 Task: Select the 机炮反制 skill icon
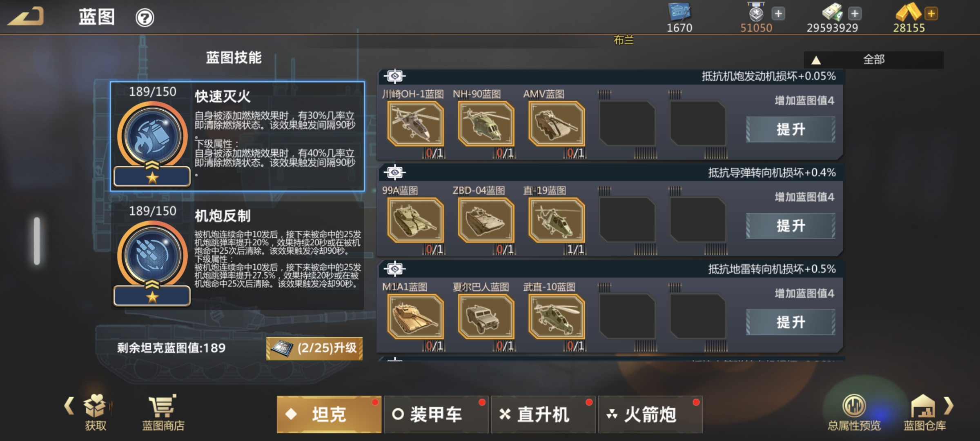click(152, 255)
